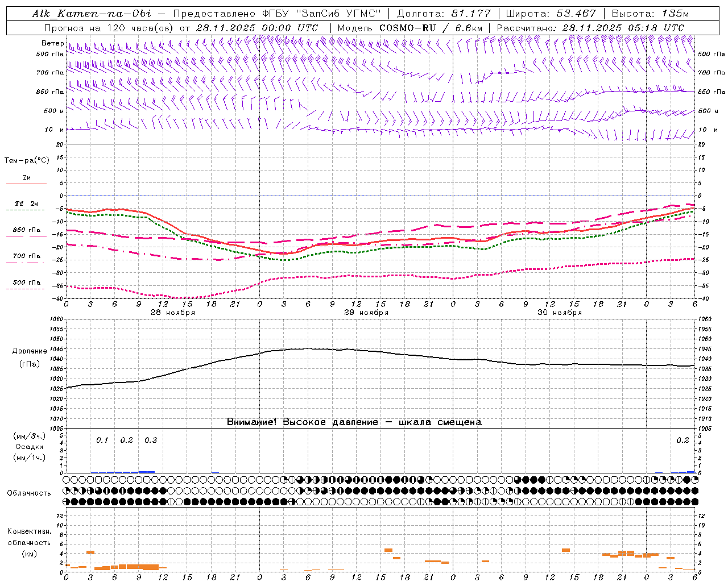This screenshot has width=728, height=582.
Task: Click the (гПа) unit under Давление
Action: click(x=30, y=364)
